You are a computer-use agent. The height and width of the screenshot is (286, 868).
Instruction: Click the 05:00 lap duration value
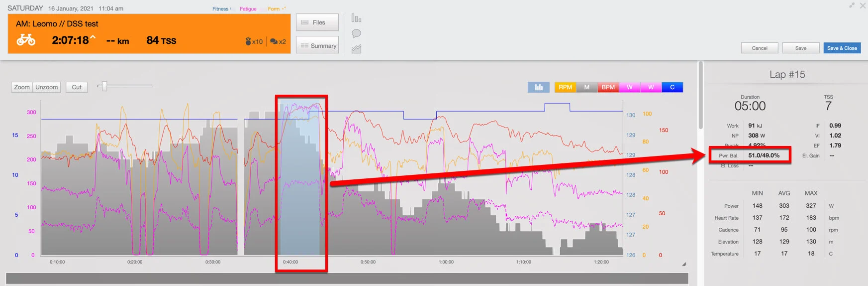pyautogui.click(x=750, y=106)
